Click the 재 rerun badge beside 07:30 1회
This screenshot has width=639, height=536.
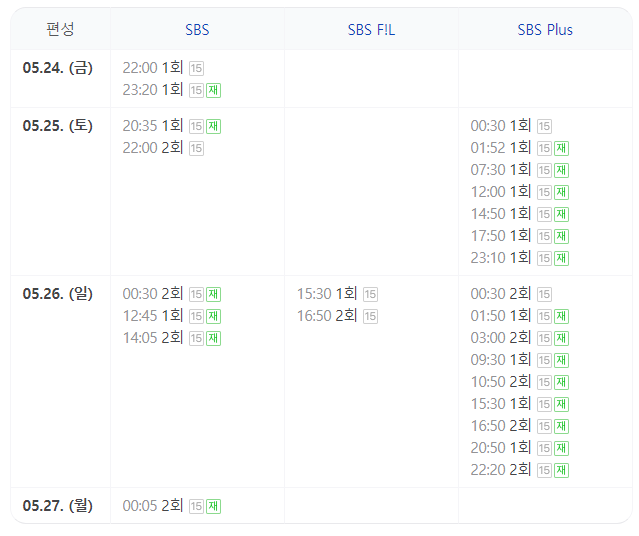562,170
